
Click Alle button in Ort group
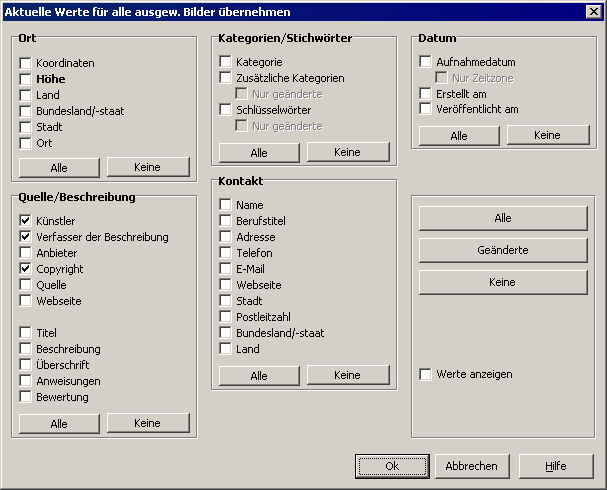click(x=59, y=167)
